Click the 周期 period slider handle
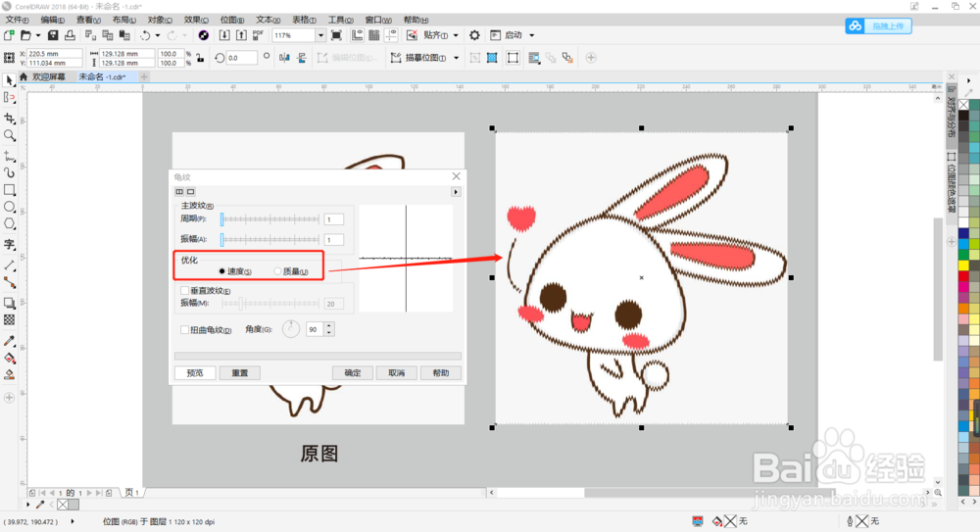 point(221,219)
